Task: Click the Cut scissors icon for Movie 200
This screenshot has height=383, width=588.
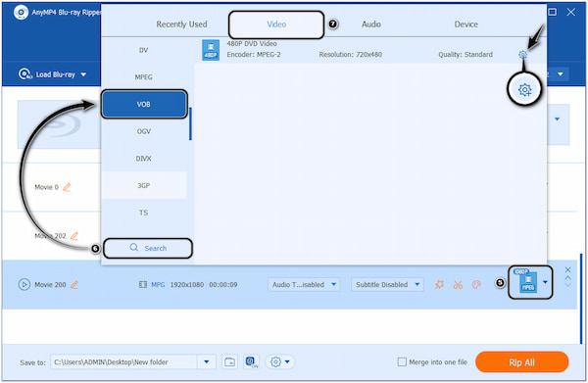Action: point(458,285)
